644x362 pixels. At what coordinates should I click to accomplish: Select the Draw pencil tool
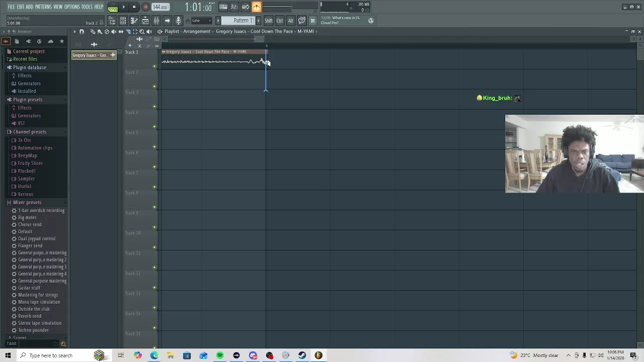[93, 31]
